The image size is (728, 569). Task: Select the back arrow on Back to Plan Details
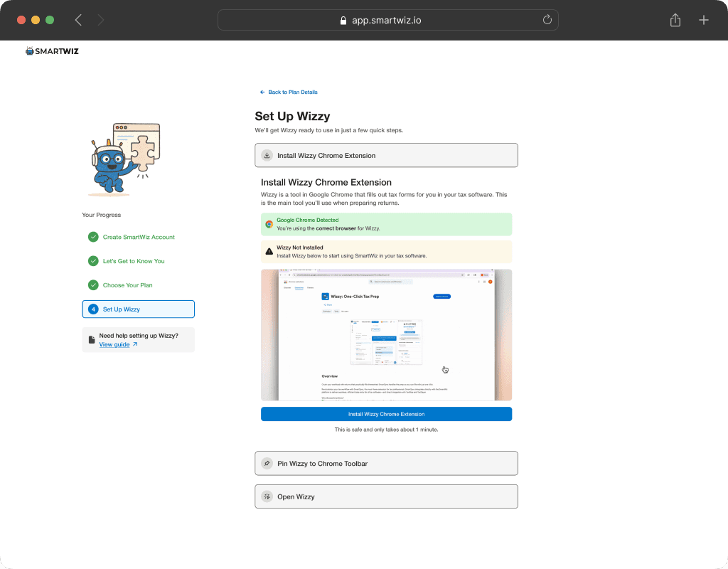click(x=262, y=92)
